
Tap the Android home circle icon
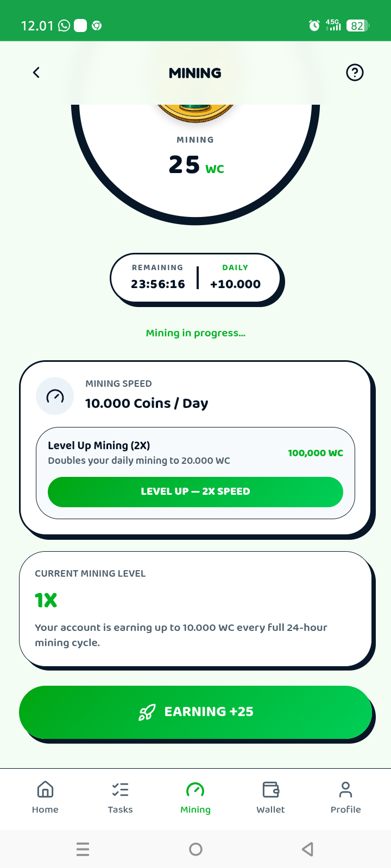(x=195, y=849)
